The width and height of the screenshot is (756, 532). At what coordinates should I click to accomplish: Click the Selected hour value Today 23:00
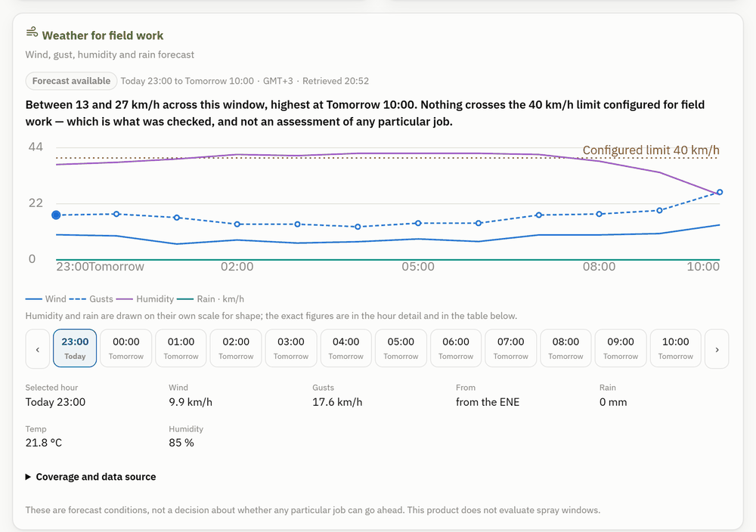(55, 402)
